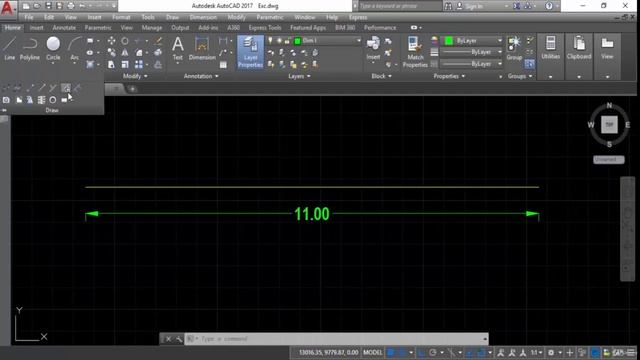Click the Move tool in Modify panel

pyautogui.click(x=111, y=41)
